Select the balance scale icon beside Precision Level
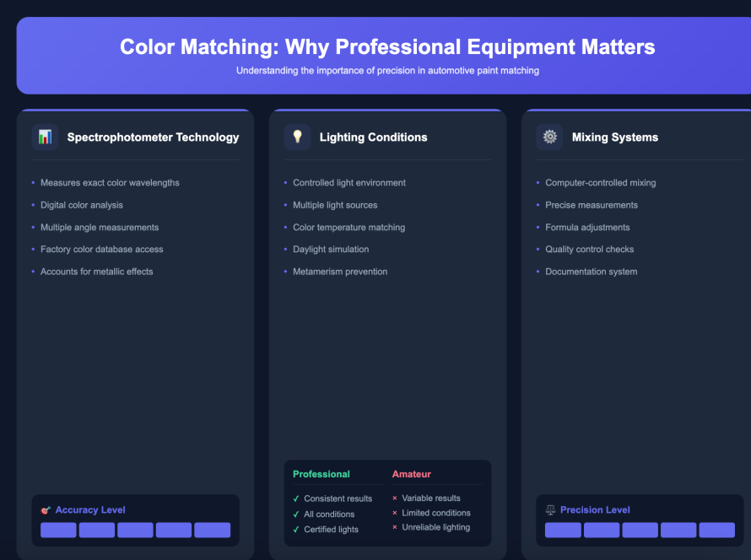 [552, 509]
